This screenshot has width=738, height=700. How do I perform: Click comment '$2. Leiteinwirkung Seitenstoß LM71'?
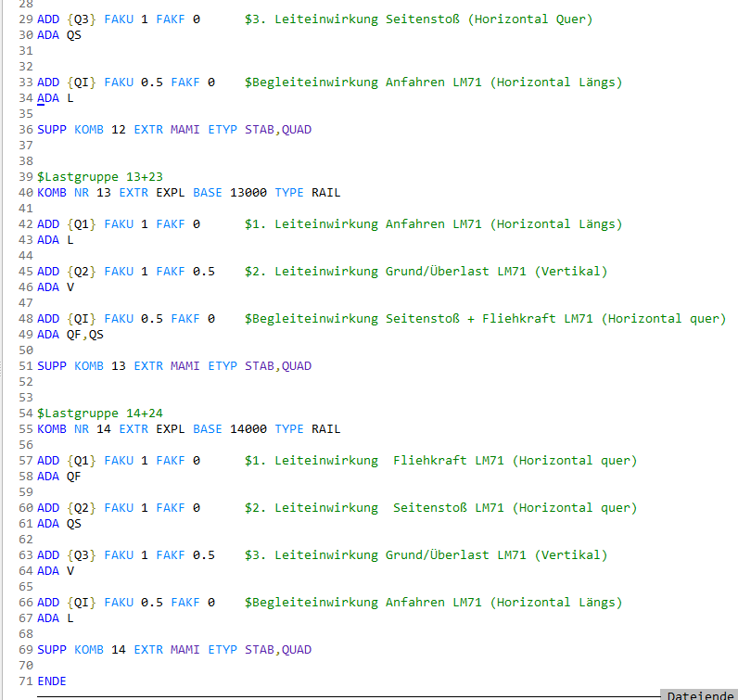coord(375,507)
